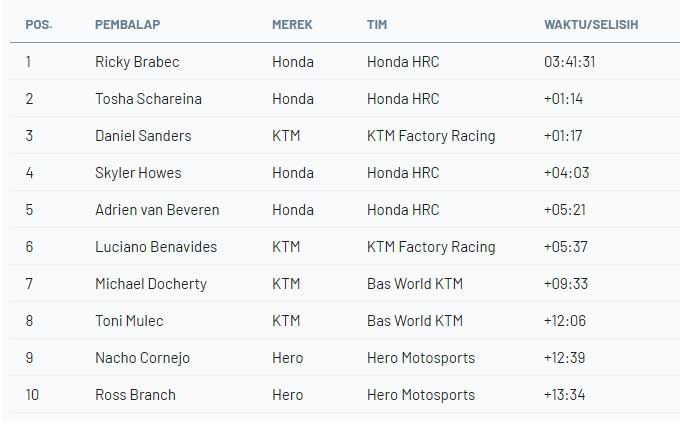Click Ross Branch in tenth place

pos(135,395)
